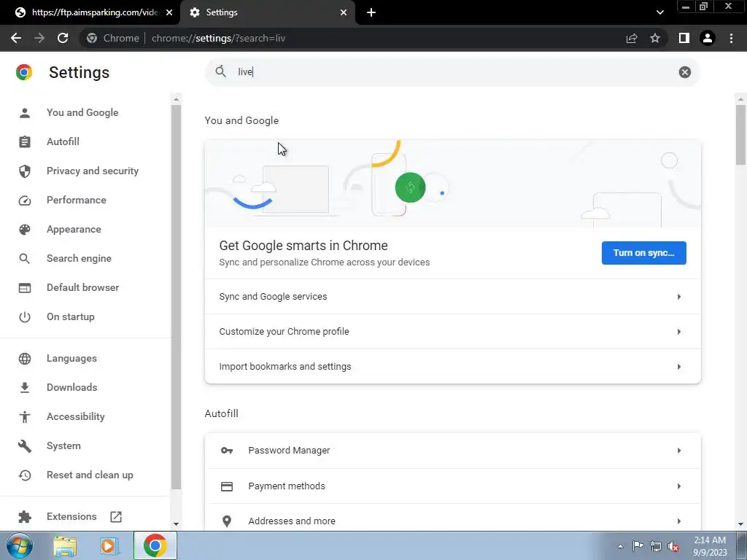Click the browser forward arrow
This screenshot has height=560, width=747.
point(39,38)
